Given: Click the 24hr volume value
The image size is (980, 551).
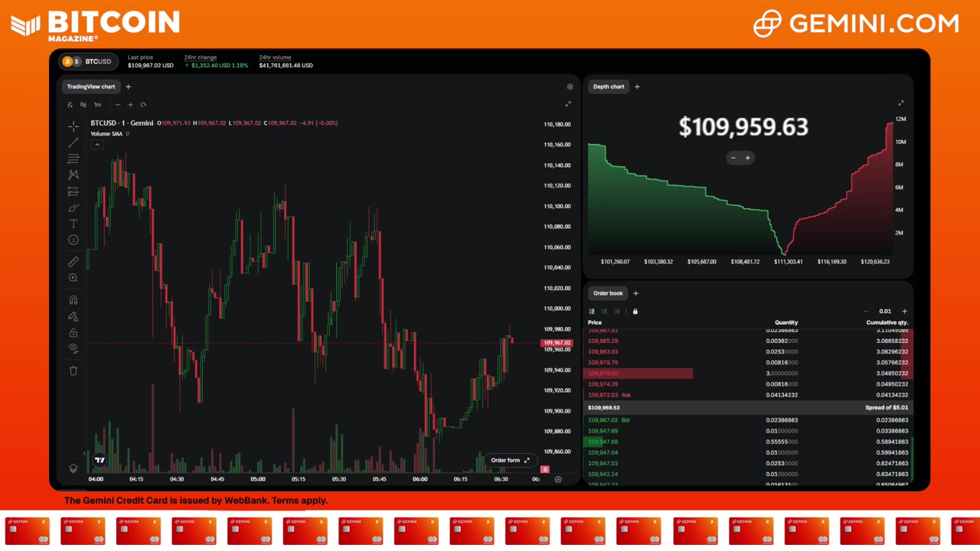Looking at the screenshot, I should [x=286, y=66].
